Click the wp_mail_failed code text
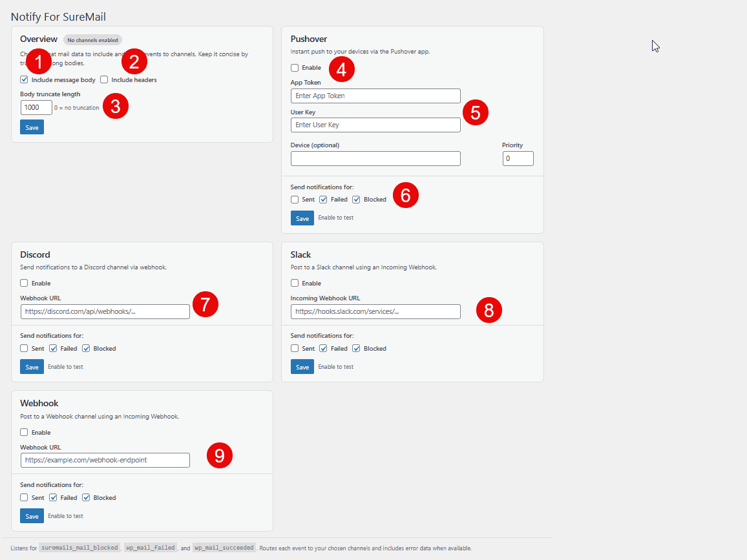 coord(151,548)
